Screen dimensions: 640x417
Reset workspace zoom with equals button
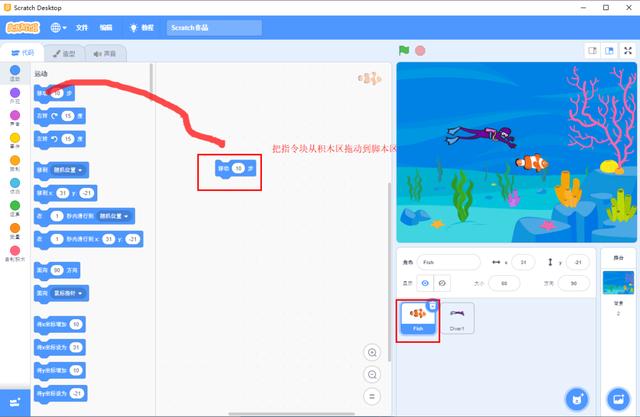[372, 396]
